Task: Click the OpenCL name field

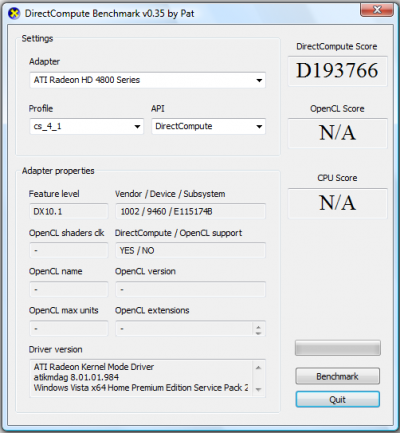Action: [69, 289]
